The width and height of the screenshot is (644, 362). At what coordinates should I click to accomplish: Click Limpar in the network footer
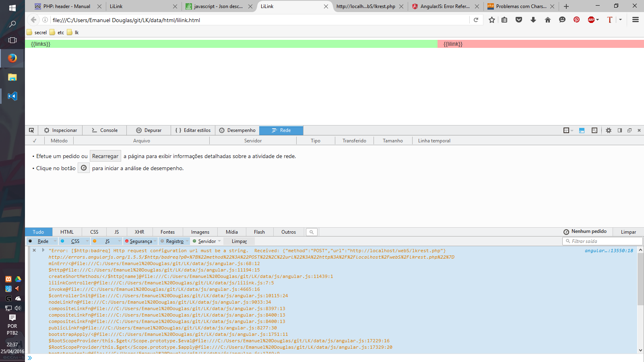point(628,232)
